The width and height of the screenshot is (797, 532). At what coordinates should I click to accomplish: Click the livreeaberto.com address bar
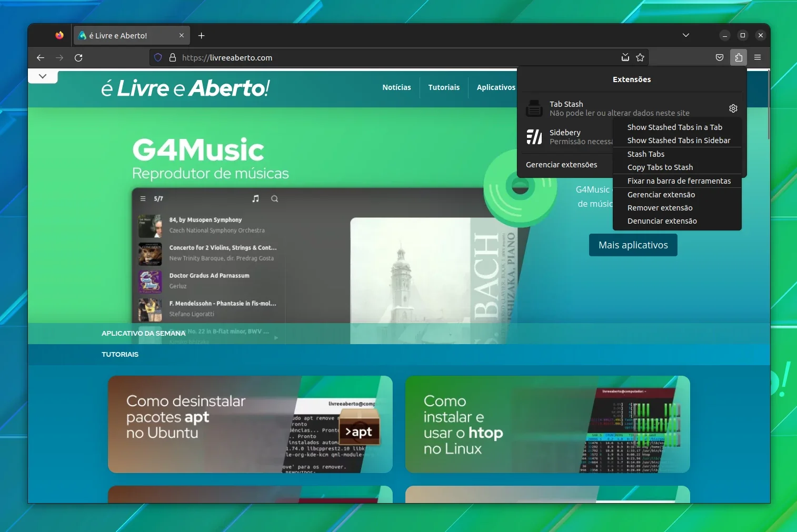pyautogui.click(x=399, y=57)
